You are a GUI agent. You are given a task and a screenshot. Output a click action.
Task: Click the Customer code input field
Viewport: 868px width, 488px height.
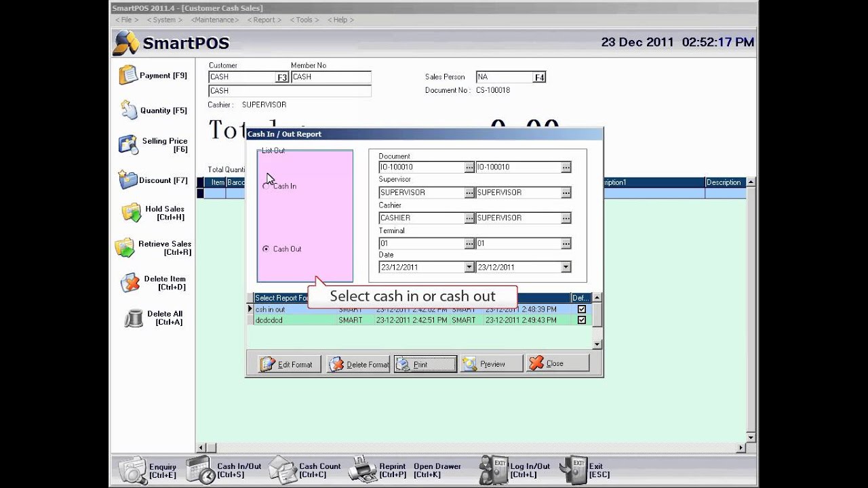tap(242, 77)
